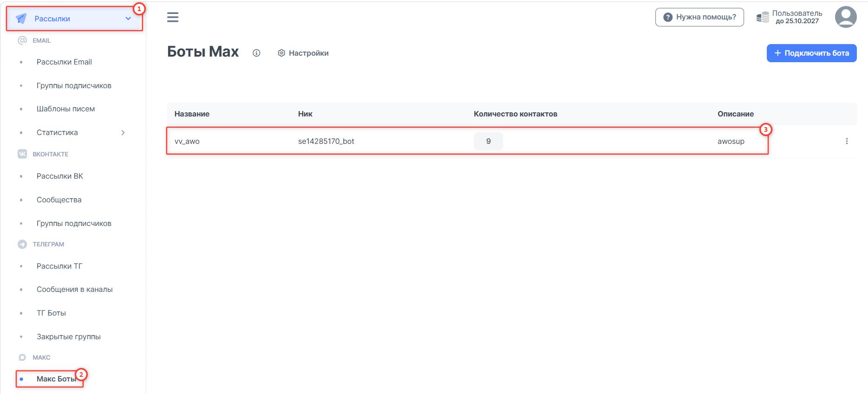Open three-dot menu for vv_awo bot
The height and width of the screenshot is (394, 868).
(847, 141)
